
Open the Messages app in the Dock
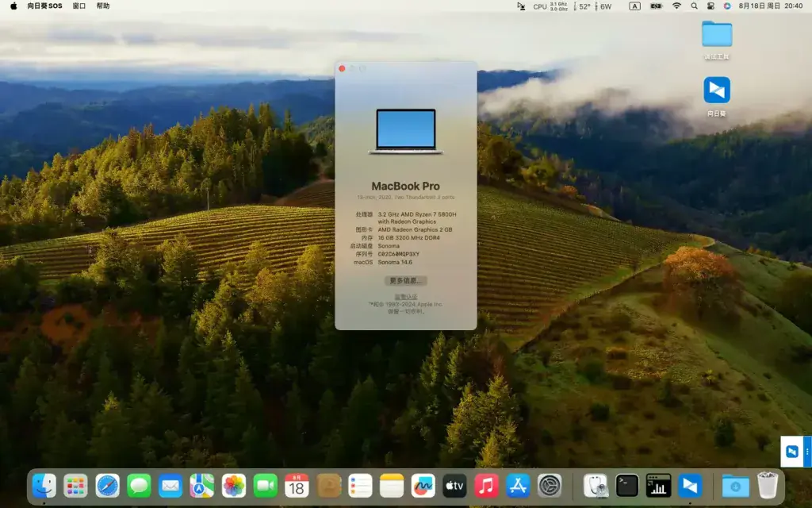coord(139,486)
